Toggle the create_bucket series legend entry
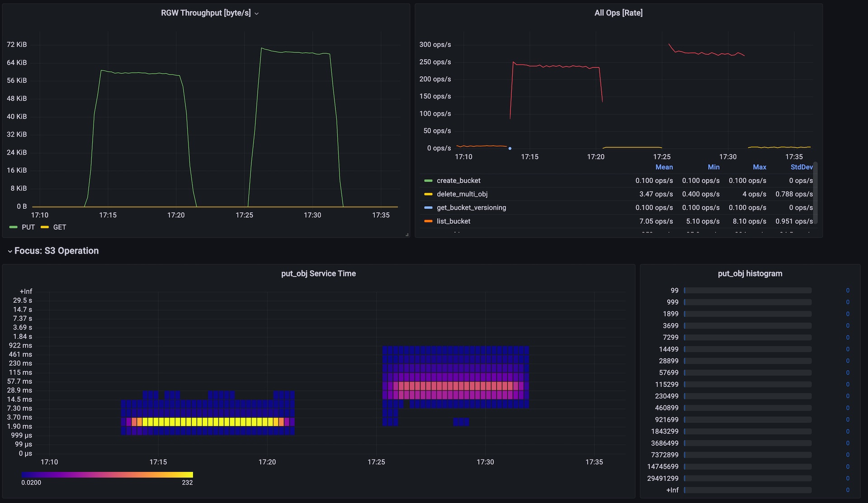 pos(458,181)
